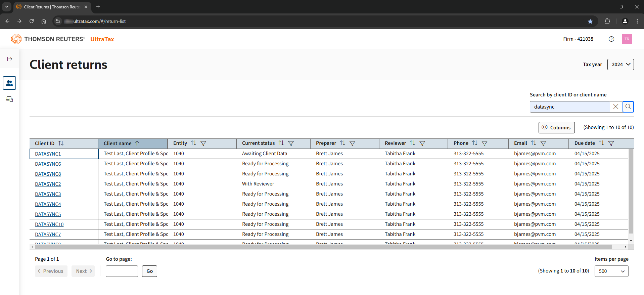Open the Items per page dropdown
644x295 pixels.
(x=611, y=271)
